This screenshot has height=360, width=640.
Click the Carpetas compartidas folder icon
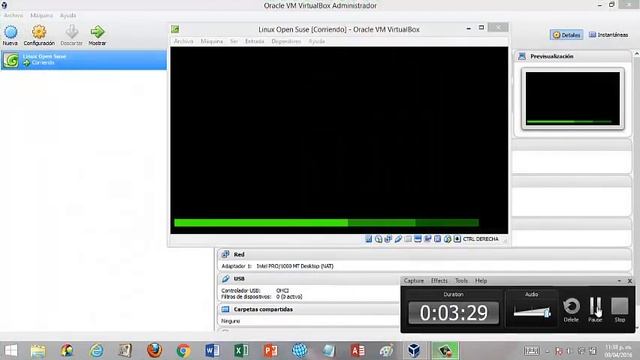coord(225,309)
